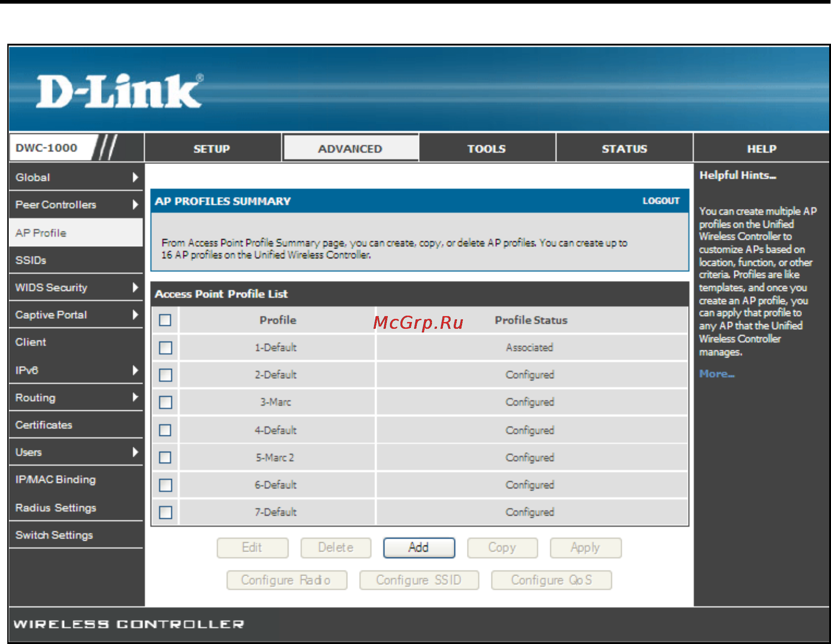
Task: Click the Profile column header
Action: pos(278,320)
